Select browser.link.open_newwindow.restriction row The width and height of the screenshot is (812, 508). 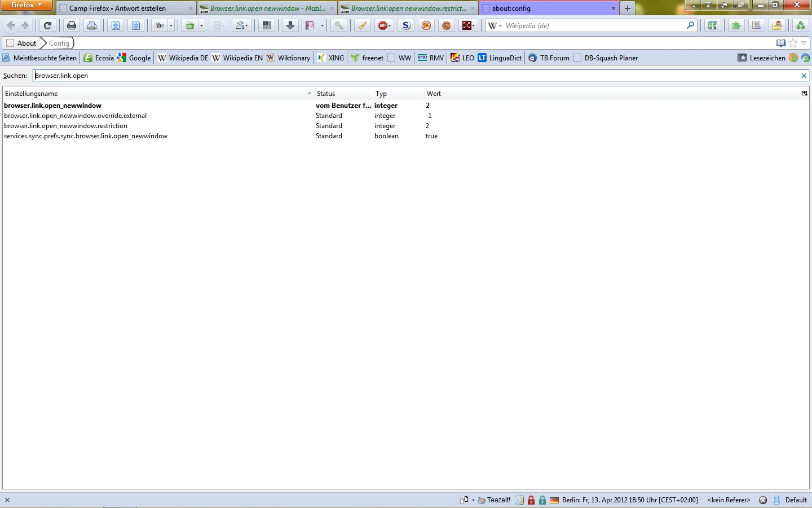click(406, 126)
